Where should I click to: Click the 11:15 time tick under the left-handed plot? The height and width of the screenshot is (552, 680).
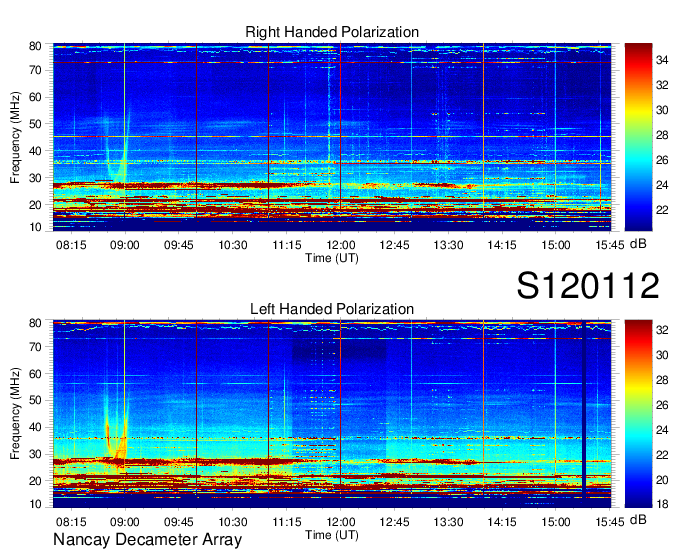[x=287, y=522]
